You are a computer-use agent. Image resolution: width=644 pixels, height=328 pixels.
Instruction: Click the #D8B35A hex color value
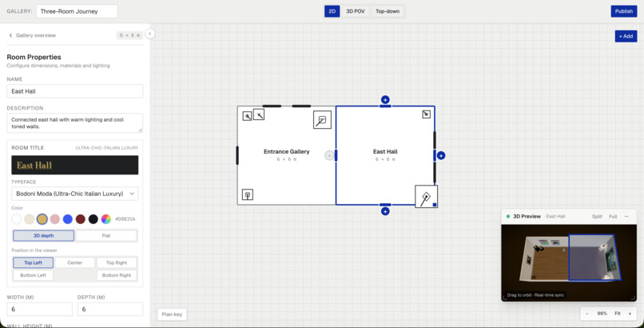click(125, 219)
